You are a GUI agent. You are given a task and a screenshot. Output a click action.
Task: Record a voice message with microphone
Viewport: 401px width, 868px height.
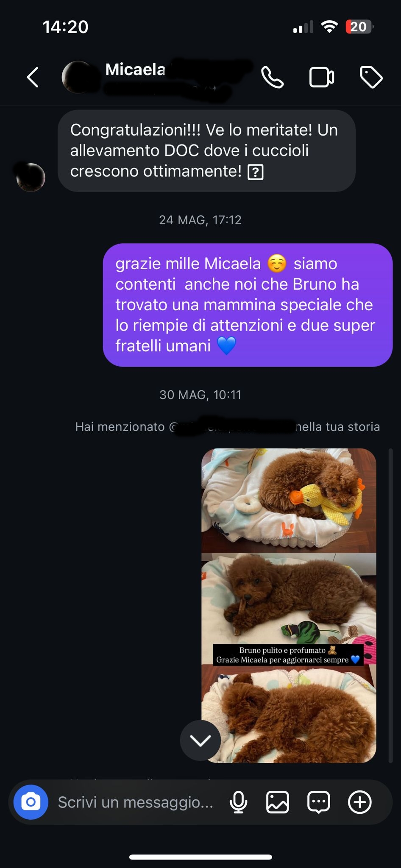[238, 802]
